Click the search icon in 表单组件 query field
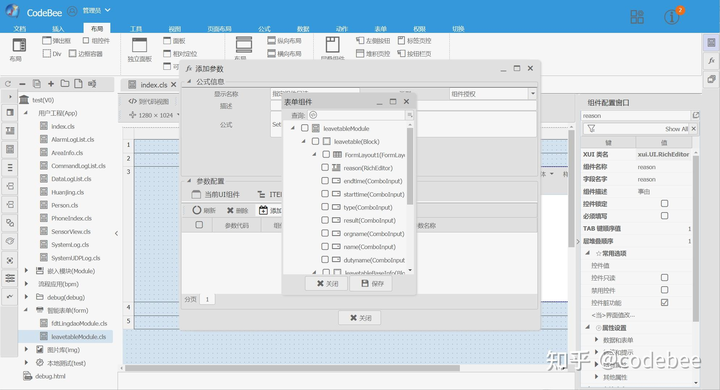 click(x=313, y=115)
